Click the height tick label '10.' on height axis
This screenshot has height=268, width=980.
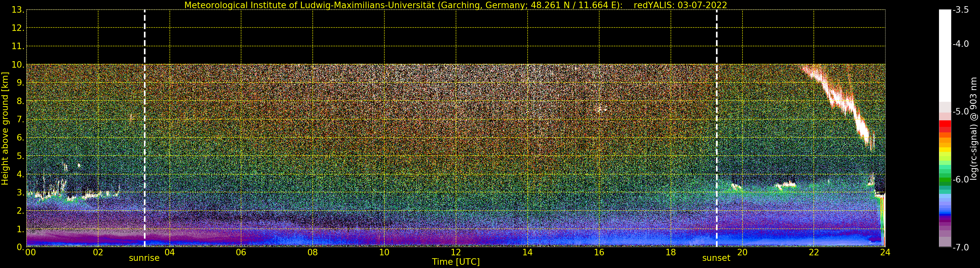pyautogui.click(x=18, y=65)
